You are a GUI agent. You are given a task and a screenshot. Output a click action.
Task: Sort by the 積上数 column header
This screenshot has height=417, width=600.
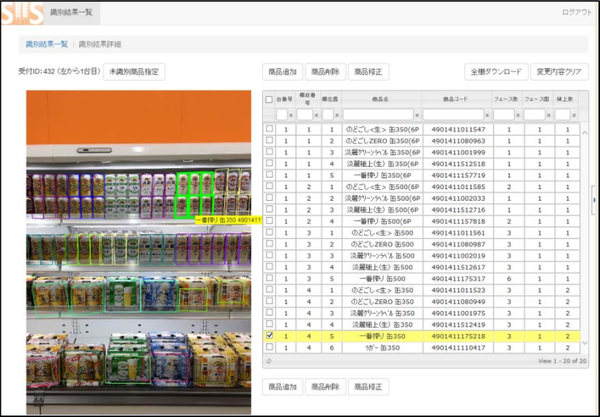[565, 99]
